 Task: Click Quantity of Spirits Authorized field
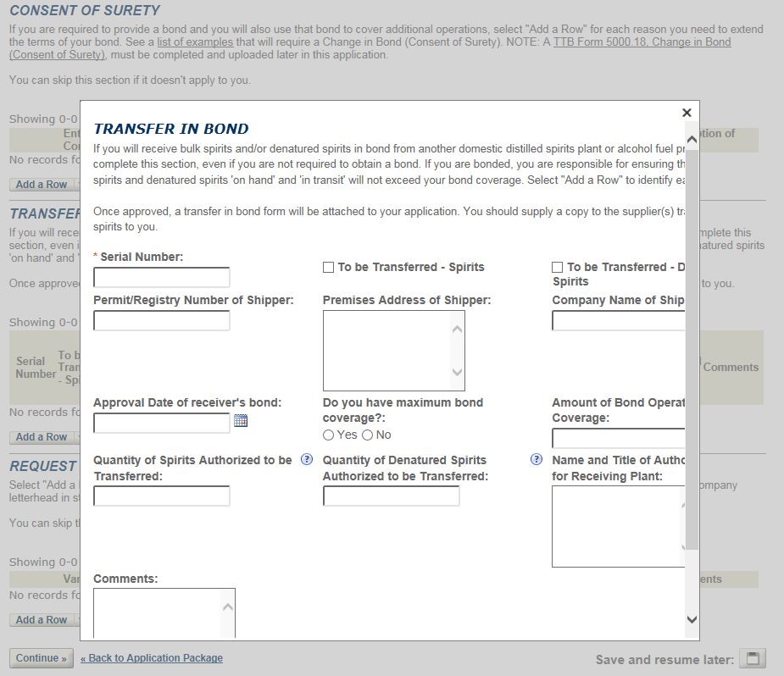pos(162,496)
